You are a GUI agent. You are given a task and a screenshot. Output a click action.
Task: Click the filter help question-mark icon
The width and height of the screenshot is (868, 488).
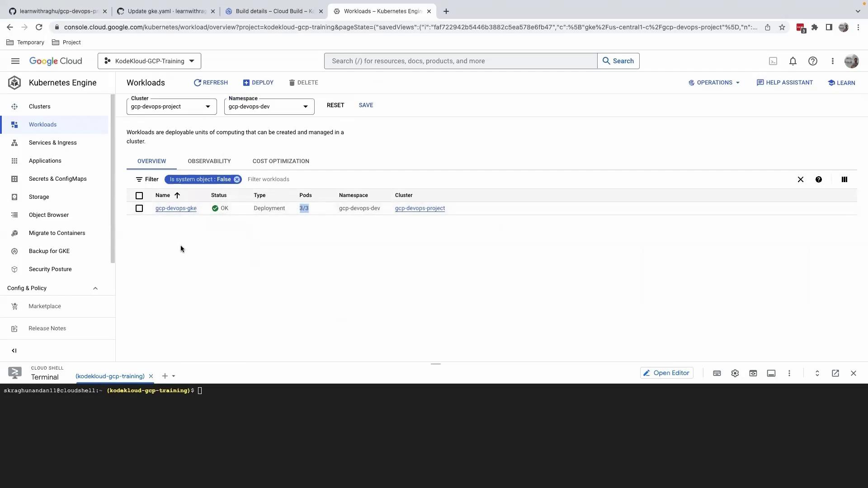(x=819, y=179)
